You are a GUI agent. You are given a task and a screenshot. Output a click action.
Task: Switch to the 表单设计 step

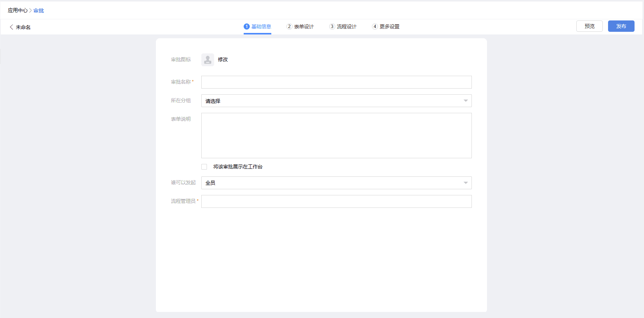[300, 26]
